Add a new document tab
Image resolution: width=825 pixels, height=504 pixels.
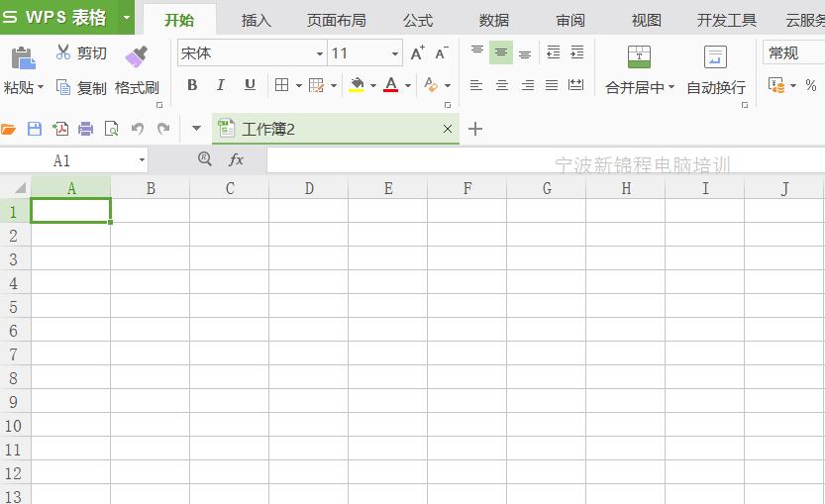[475, 129]
